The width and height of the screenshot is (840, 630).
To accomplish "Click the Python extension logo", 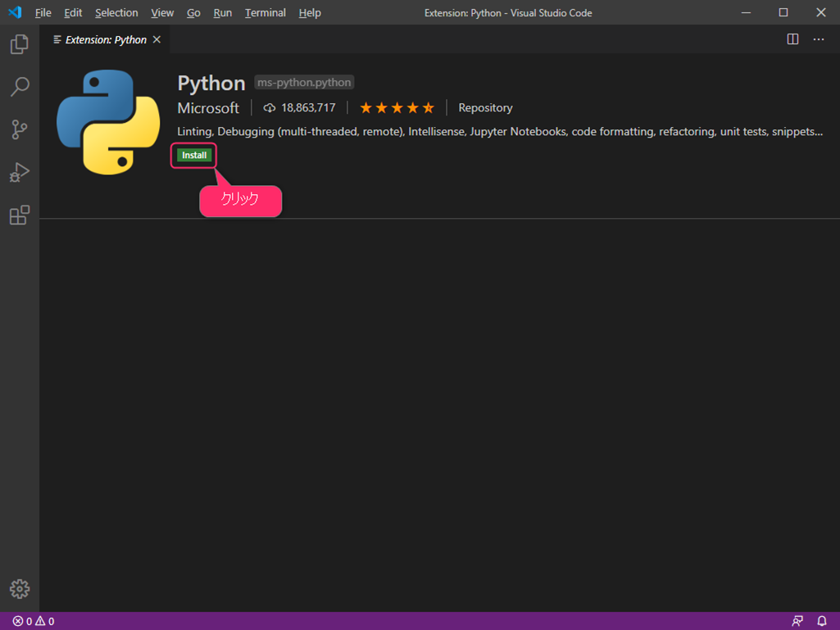I will (108, 122).
